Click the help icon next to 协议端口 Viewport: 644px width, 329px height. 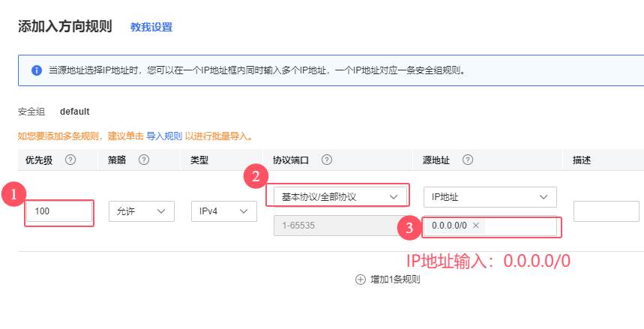(327, 160)
